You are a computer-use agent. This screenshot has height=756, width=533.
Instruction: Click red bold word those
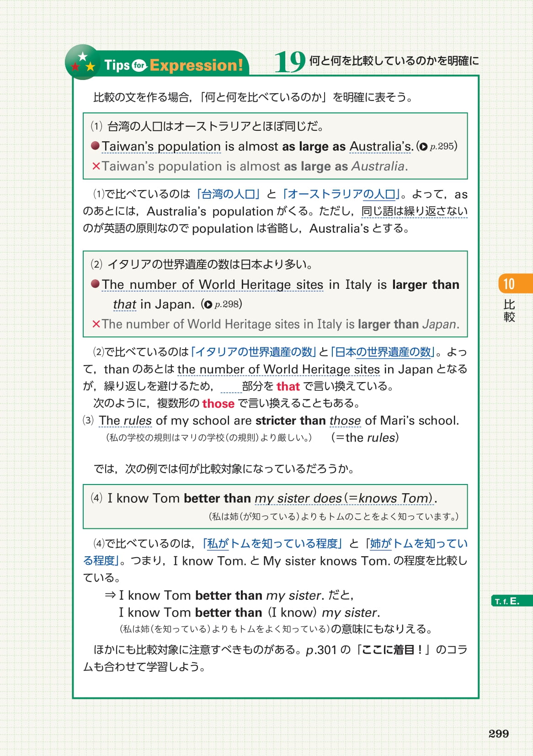click(218, 404)
